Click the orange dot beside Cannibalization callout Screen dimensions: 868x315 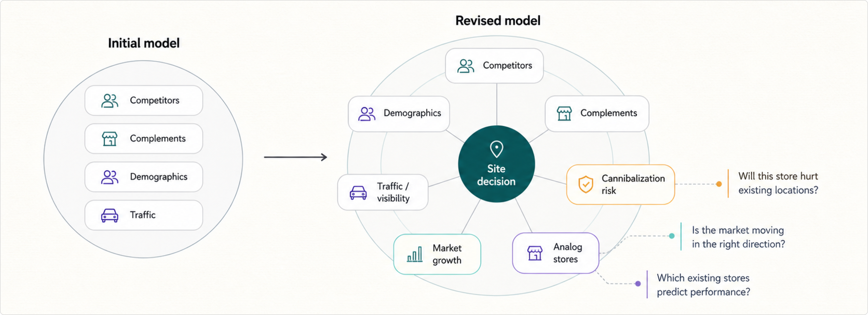pyautogui.click(x=719, y=184)
